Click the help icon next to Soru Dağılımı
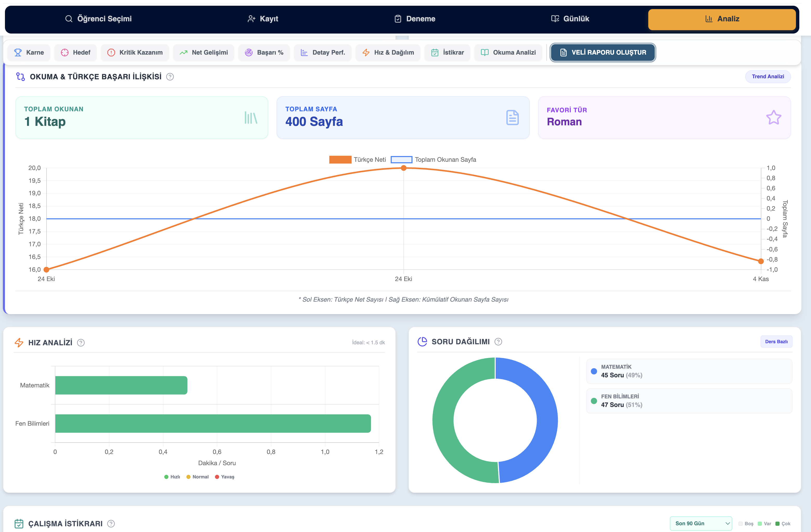811x532 pixels. tap(498, 341)
